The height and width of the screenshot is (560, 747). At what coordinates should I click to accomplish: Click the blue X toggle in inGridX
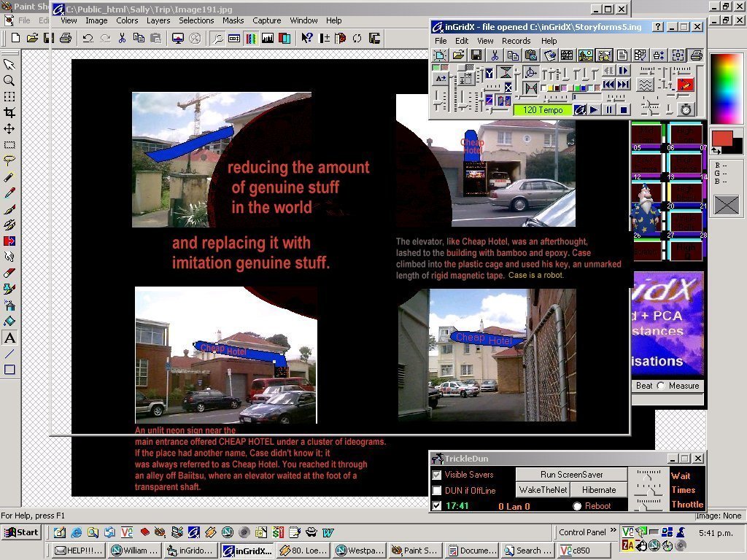[x=508, y=87]
